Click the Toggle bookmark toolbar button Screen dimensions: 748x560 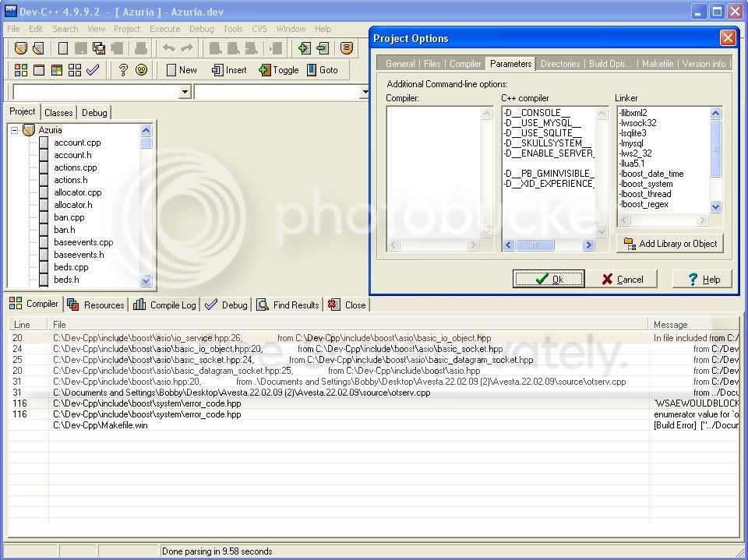pyautogui.click(x=279, y=70)
